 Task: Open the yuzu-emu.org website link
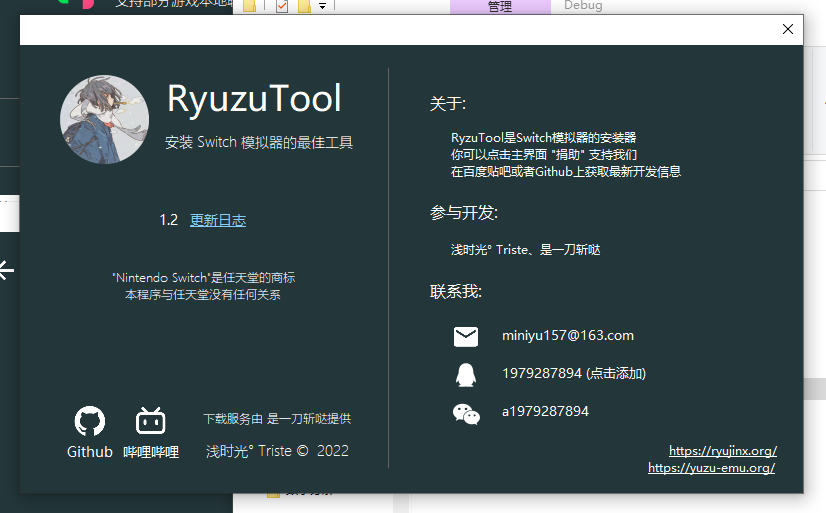pos(711,468)
